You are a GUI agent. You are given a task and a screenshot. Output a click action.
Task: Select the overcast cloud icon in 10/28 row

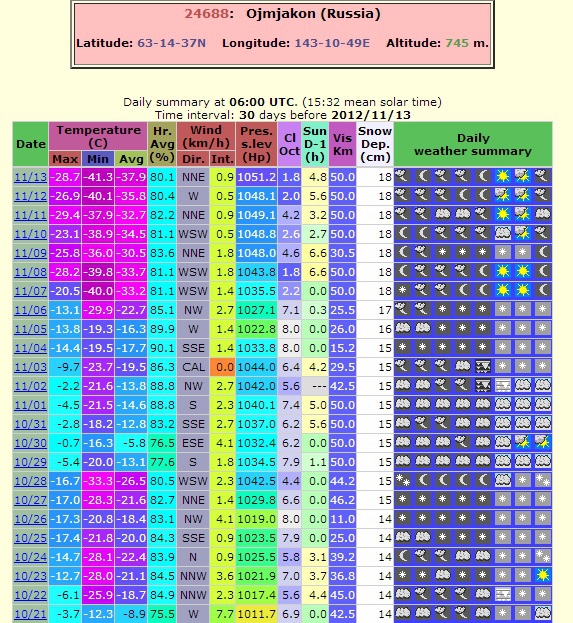click(x=503, y=480)
